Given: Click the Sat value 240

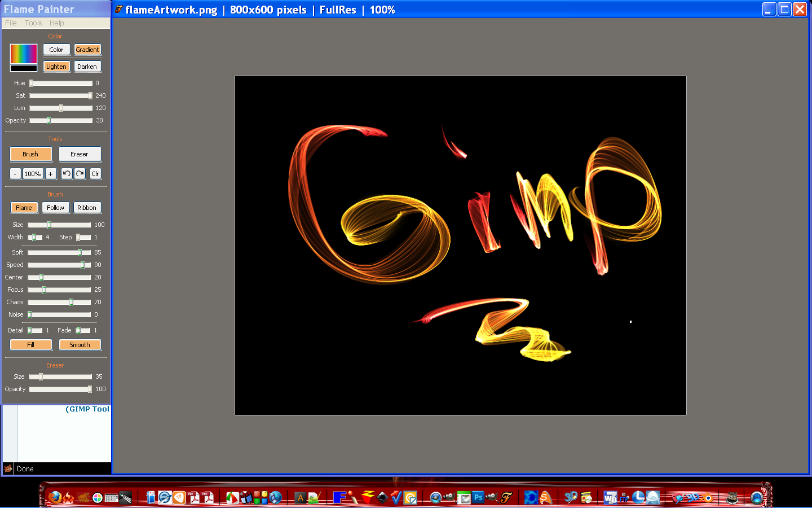Looking at the screenshot, I should point(100,95).
